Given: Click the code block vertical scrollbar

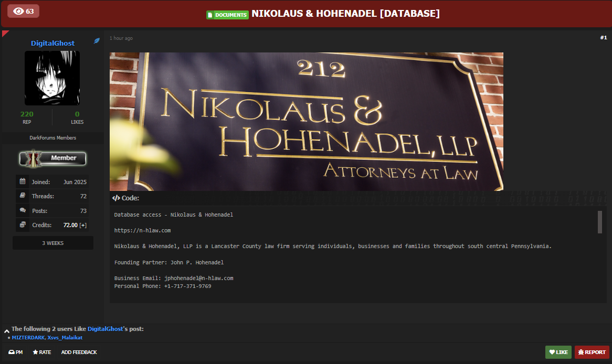Looking at the screenshot, I should tap(600, 222).
